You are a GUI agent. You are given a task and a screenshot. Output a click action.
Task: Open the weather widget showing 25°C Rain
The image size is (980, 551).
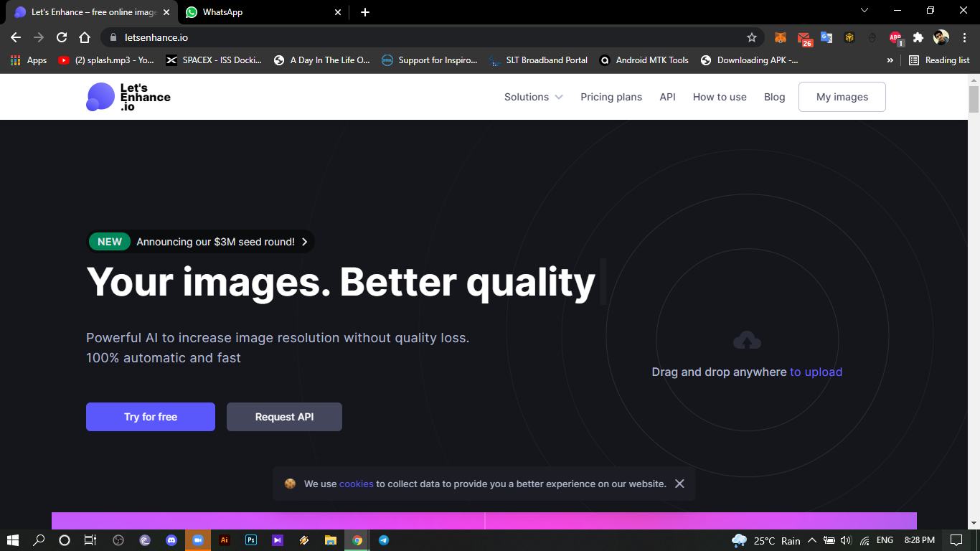pyautogui.click(x=765, y=540)
